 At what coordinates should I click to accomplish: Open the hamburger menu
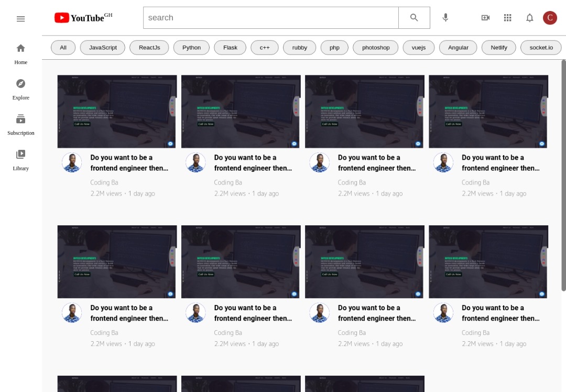click(20, 19)
